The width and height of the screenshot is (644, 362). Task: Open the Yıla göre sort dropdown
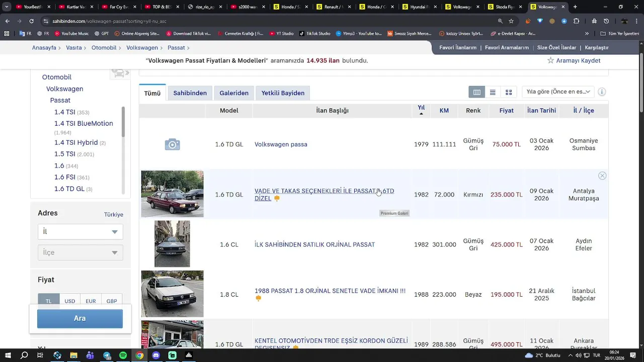(x=558, y=92)
